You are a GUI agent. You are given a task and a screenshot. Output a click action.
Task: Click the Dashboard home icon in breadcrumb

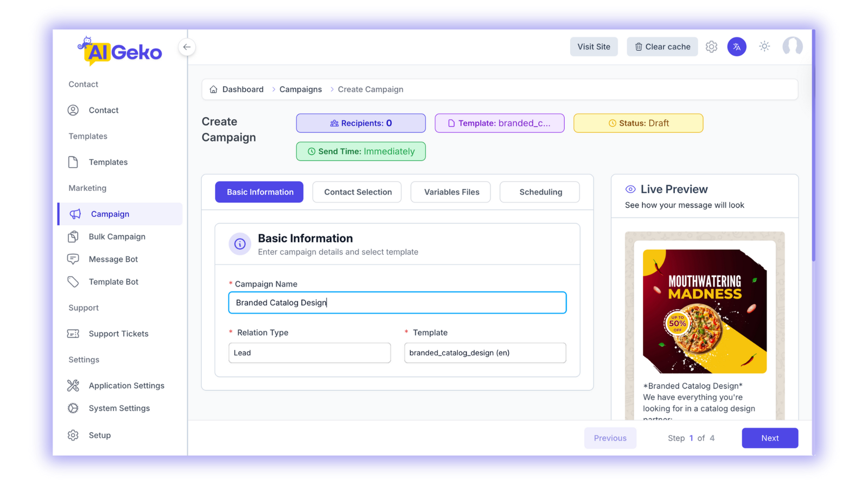[213, 90]
